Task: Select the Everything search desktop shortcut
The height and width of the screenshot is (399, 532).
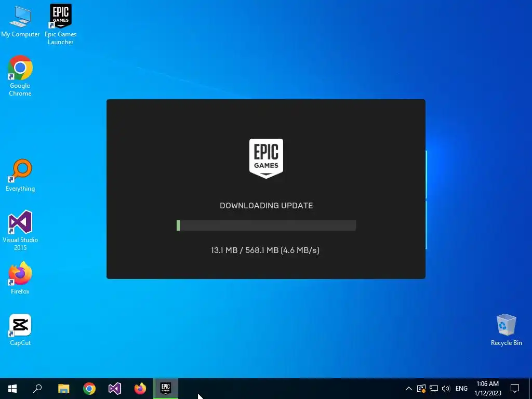Action: pos(20,175)
